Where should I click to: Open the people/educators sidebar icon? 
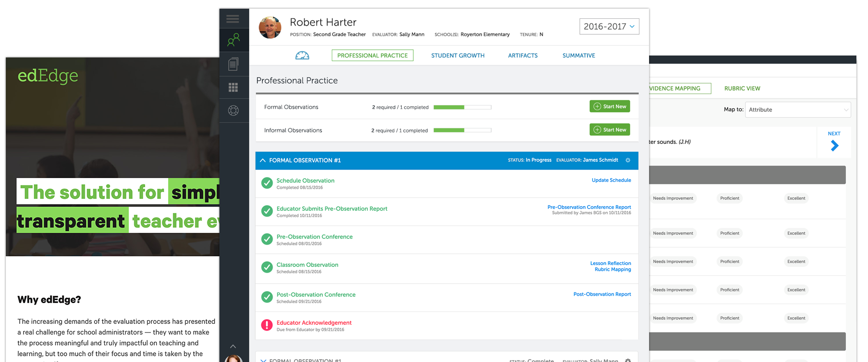pyautogui.click(x=234, y=40)
